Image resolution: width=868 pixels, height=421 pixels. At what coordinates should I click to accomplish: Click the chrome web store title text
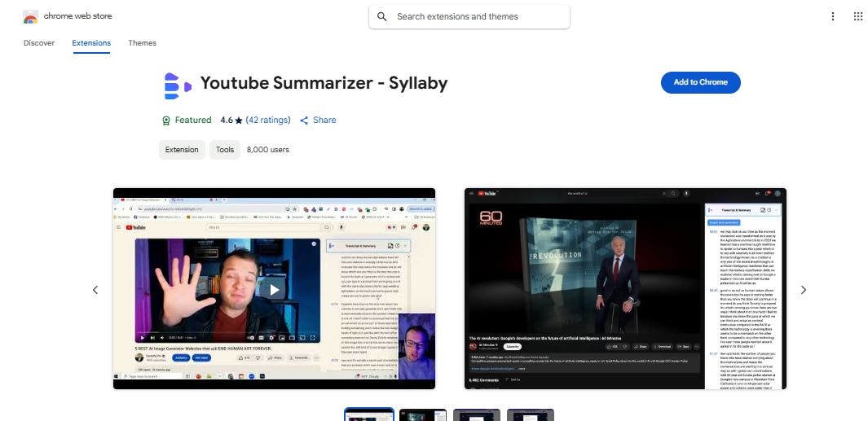[x=78, y=16]
